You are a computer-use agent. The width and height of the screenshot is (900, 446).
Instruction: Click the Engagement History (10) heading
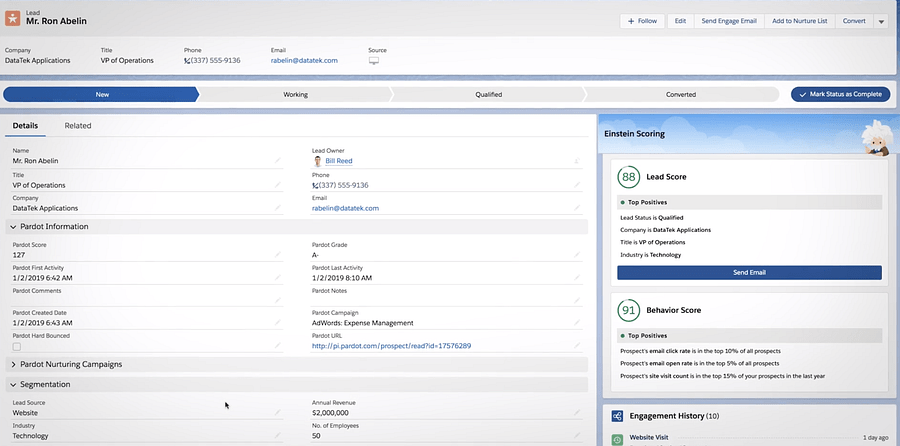674,416
